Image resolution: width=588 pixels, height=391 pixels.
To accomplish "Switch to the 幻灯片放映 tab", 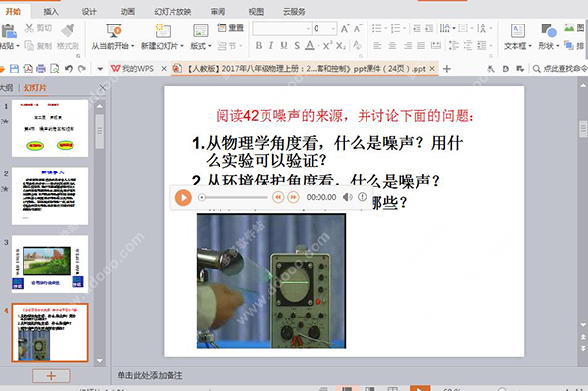I will (x=172, y=11).
